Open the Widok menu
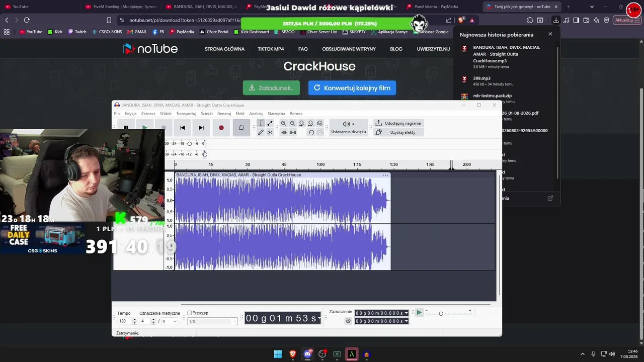The image size is (644, 362). click(166, 114)
